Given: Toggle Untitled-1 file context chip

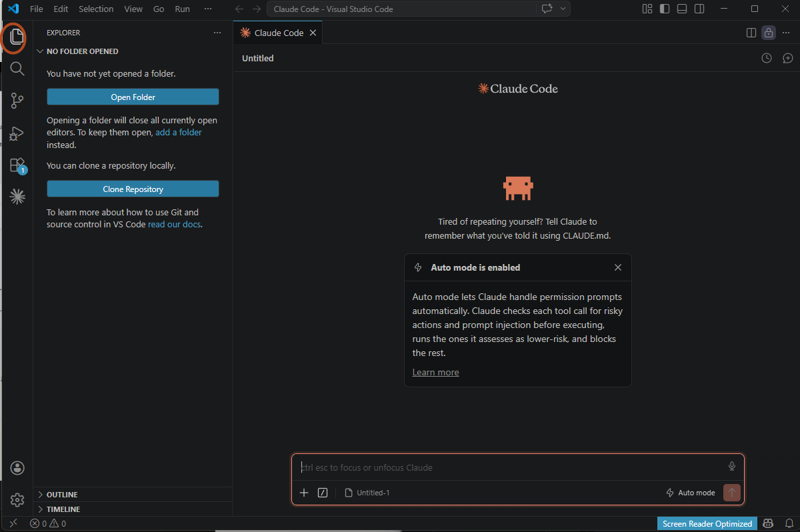Looking at the screenshot, I should pos(367,493).
